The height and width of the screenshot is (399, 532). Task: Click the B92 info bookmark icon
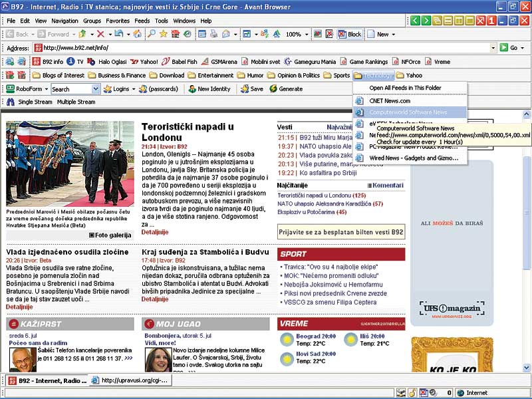coord(37,61)
